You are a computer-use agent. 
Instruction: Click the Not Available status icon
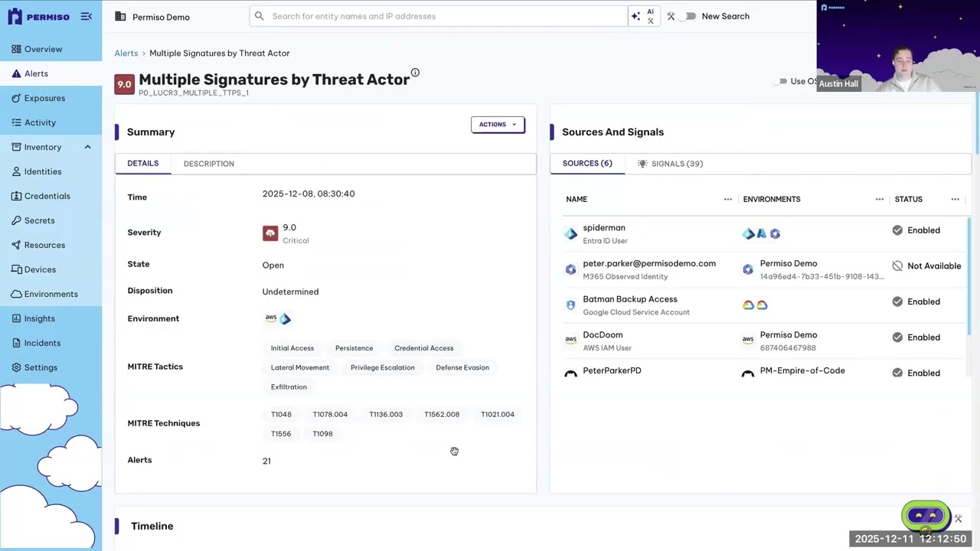click(897, 266)
